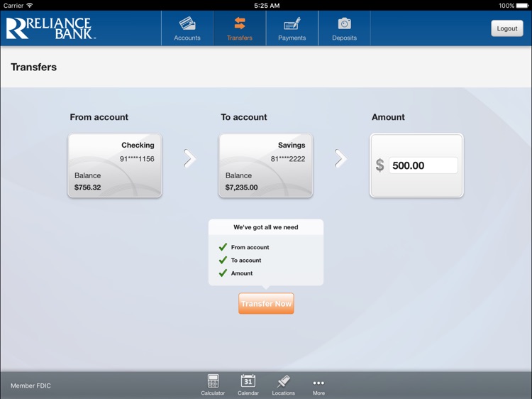Click the green Amount check mark
The image size is (532, 399).
223,273
